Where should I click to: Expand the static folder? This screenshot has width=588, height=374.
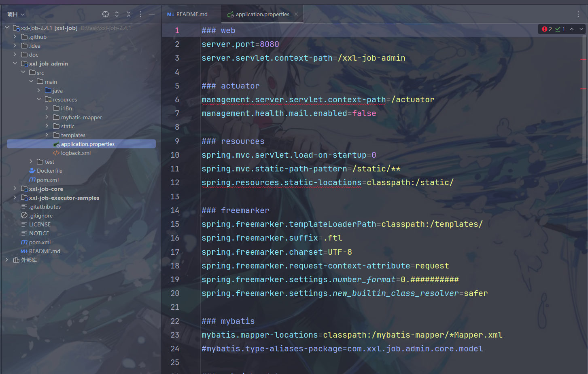(x=47, y=126)
